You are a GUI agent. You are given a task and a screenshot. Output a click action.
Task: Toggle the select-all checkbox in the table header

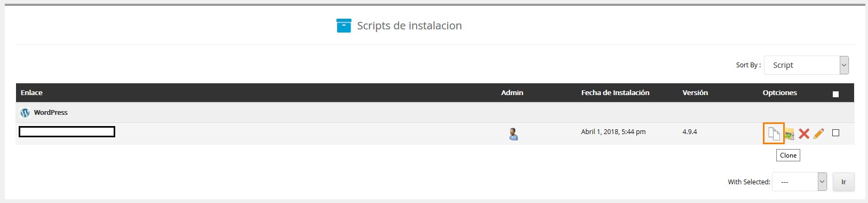pyautogui.click(x=835, y=94)
